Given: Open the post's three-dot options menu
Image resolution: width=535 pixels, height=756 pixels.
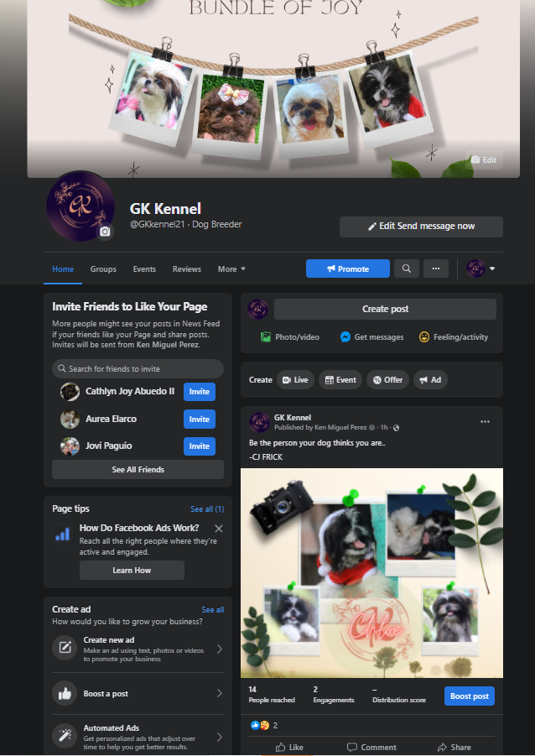Looking at the screenshot, I should [485, 421].
